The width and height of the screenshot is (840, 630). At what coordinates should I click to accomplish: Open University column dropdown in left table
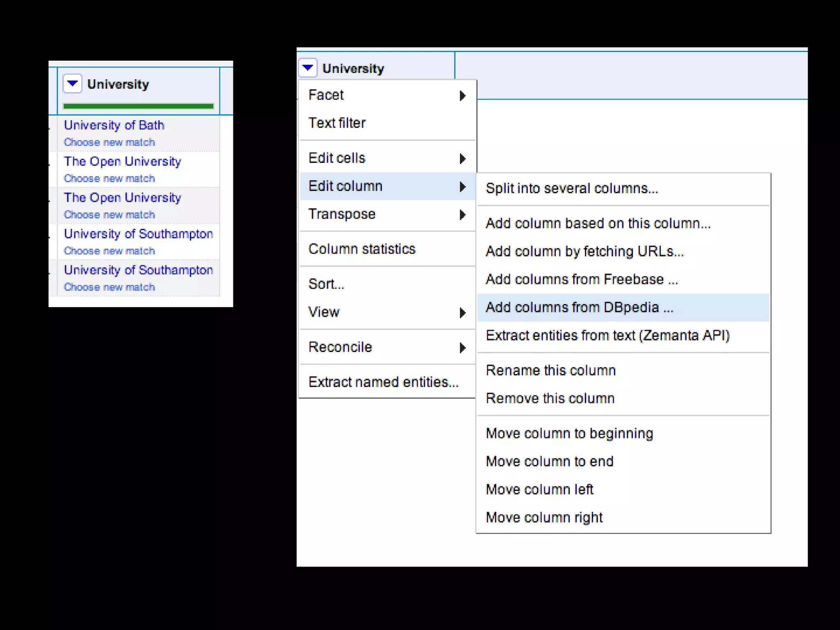[72, 84]
